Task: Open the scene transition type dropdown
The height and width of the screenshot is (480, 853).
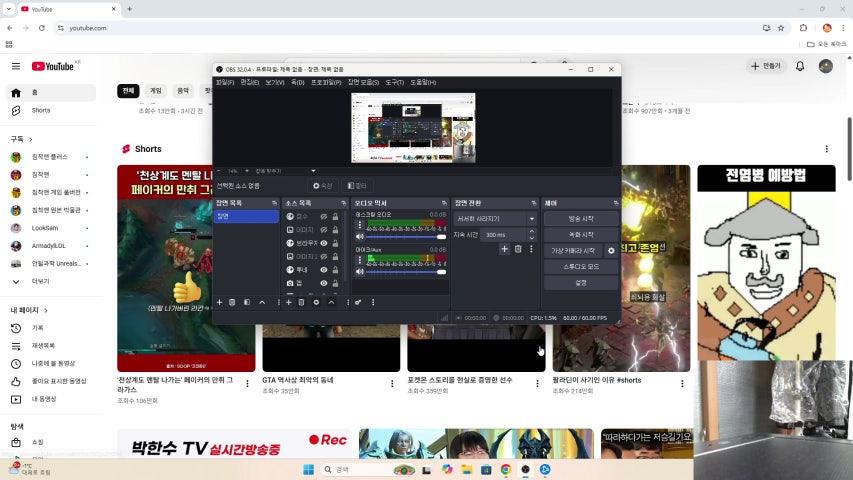Action: (495, 218)
